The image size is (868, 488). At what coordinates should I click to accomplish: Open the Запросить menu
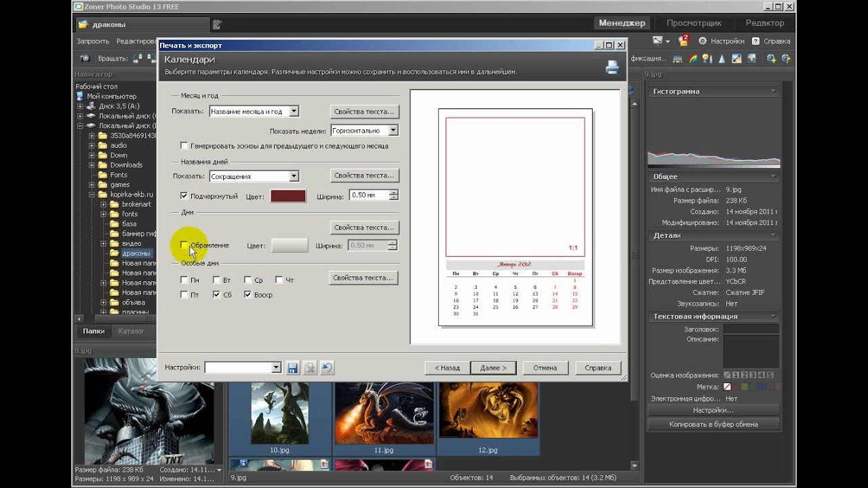(x=93, y=41)
